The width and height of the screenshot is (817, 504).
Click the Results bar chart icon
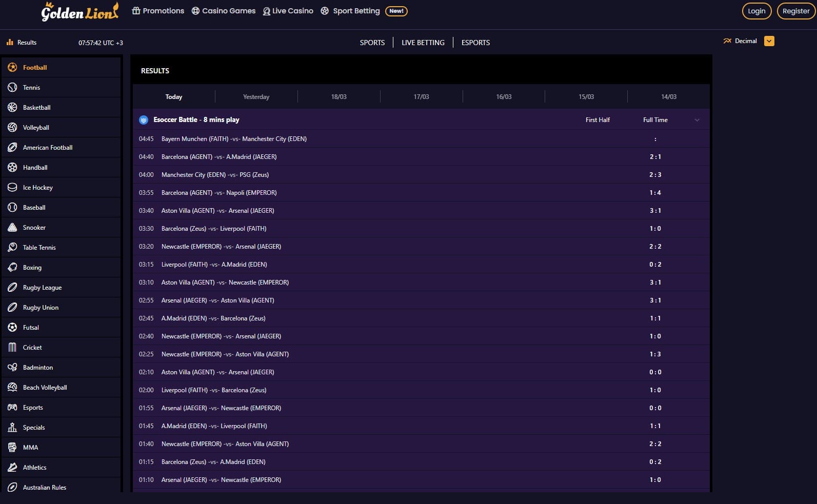(x=10, y=42)
